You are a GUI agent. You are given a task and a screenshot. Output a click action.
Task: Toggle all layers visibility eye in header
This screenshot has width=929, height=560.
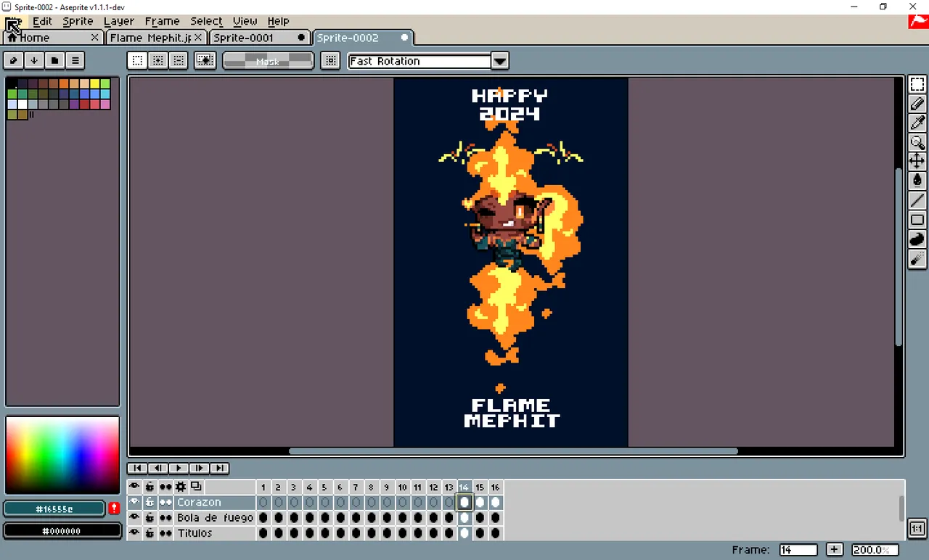134,487
